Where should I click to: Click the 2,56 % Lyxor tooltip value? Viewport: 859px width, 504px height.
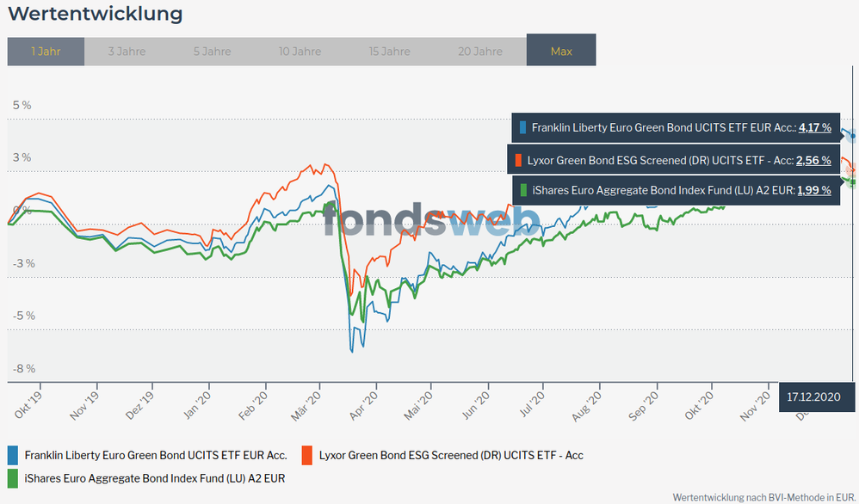(813, 160)
